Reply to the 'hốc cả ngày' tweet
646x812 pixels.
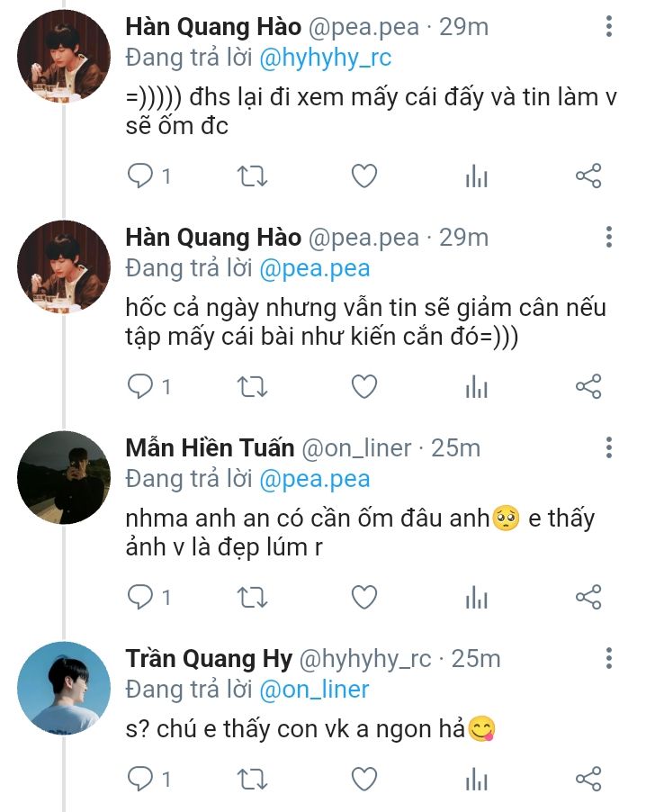[140, 386]
